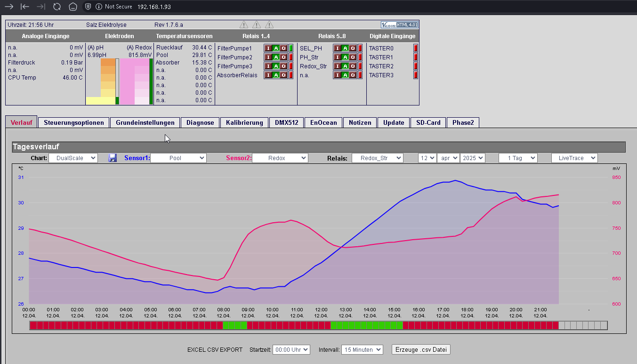Click the browser home icon
This screenshot has width=637, height=364.
coord(73,7)
